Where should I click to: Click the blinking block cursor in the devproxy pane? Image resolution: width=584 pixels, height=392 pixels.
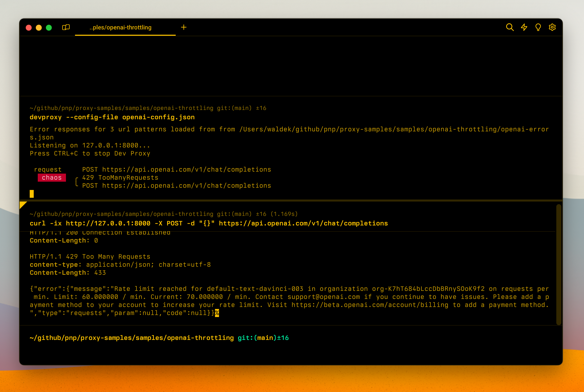pyautogui.click(x=32, y=194)
